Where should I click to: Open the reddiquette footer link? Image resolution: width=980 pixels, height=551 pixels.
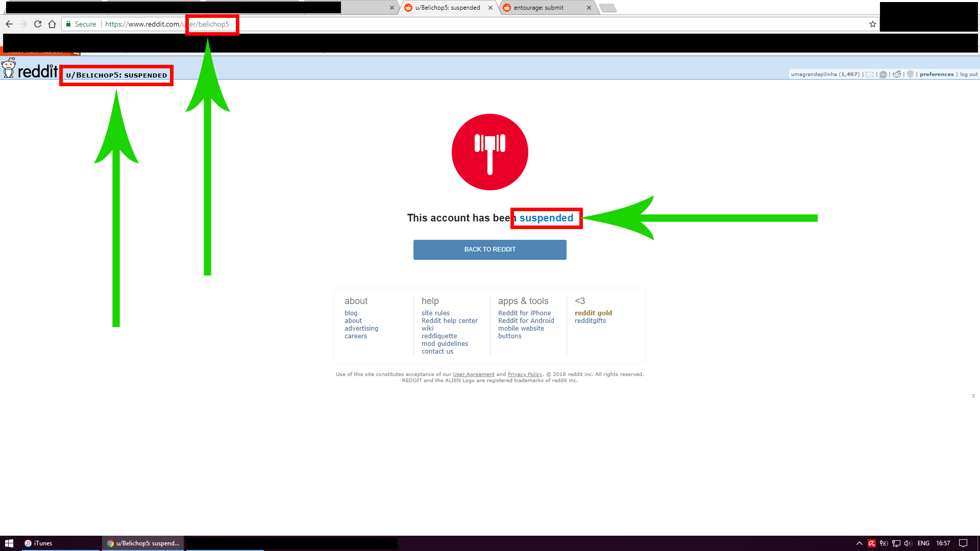coord(439,336)
